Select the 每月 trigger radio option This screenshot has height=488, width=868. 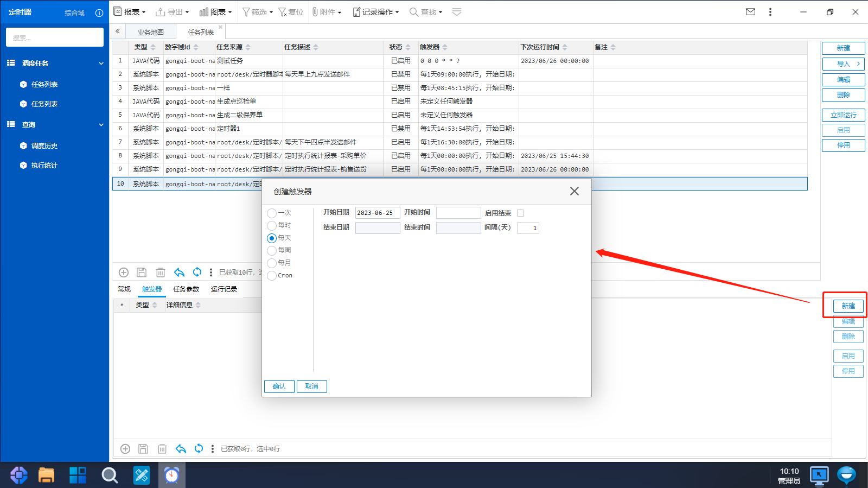272,263
